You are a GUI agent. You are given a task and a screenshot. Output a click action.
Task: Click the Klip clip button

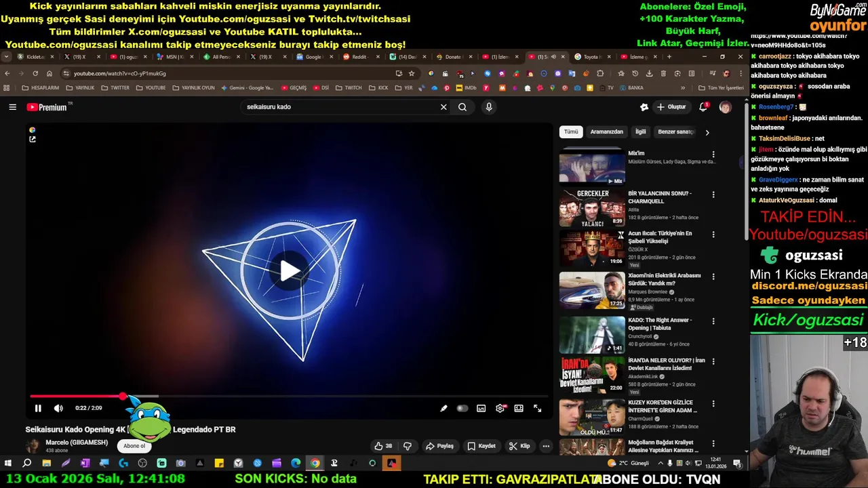519,446
